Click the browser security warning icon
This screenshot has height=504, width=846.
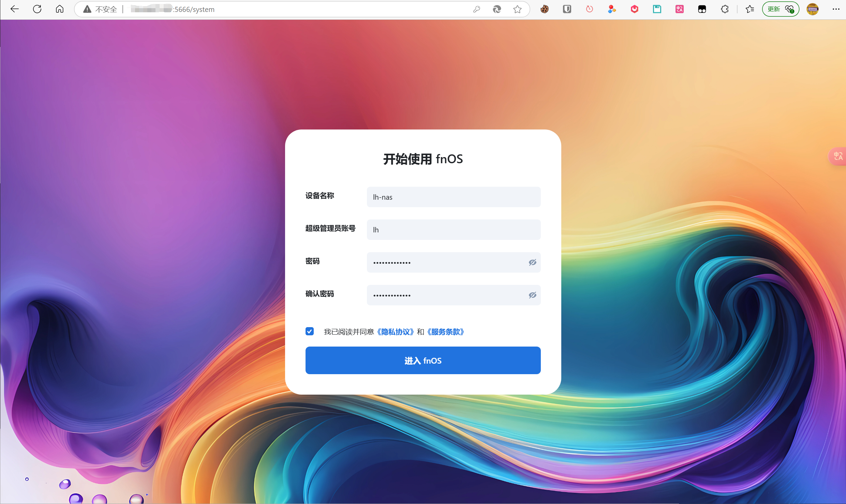coord(88,9)
